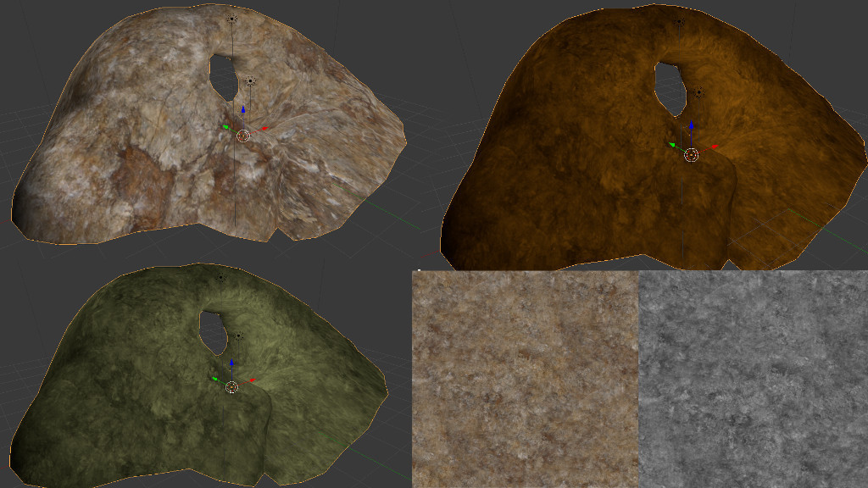Select the lower lamp beside the beige rock's hole

(251, 81)
